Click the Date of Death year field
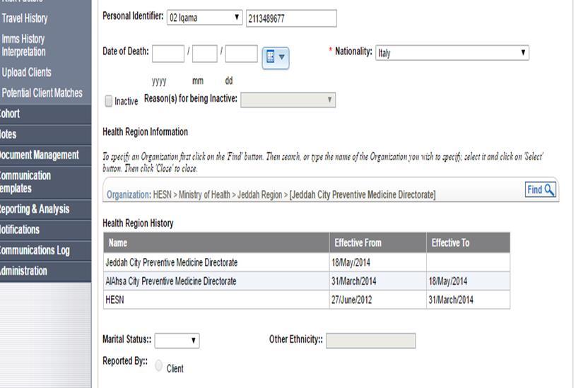This screenshot has width=588, height=388. 168,54
